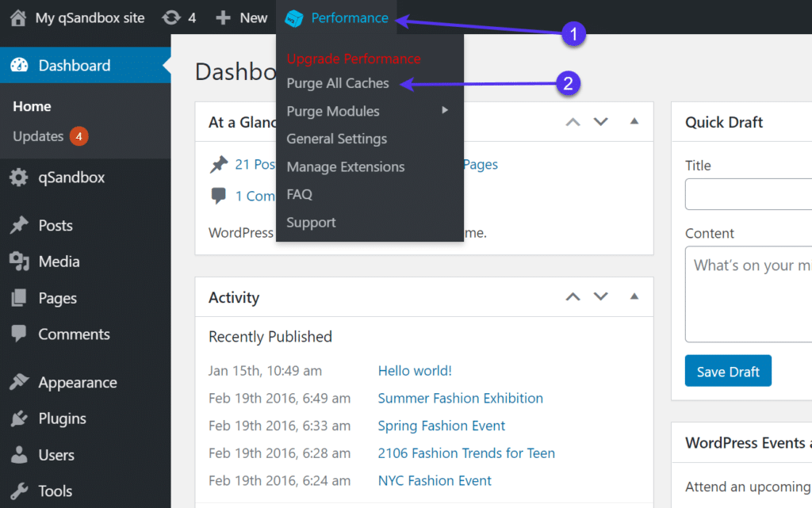This screenshot has width=812, height=508.
Task: Click the Save Draft button
Action: (x=728, y=370)
